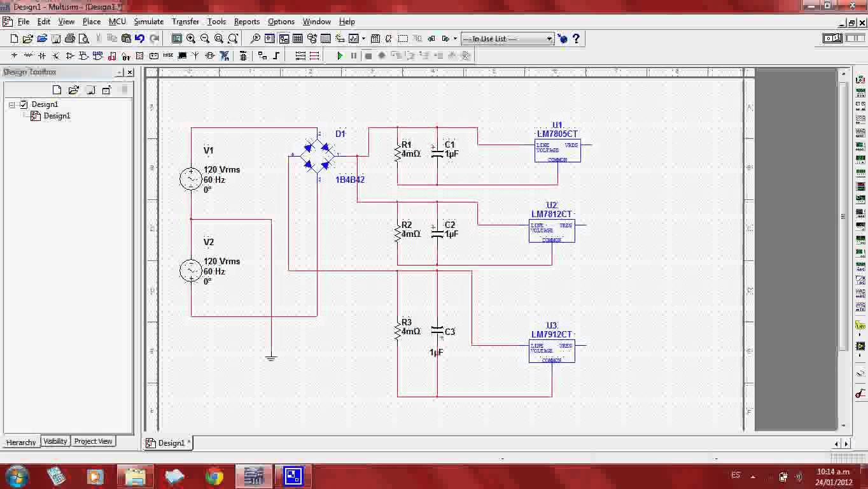
Task: Place a bus on the schematic
Action: coord(276,56)
